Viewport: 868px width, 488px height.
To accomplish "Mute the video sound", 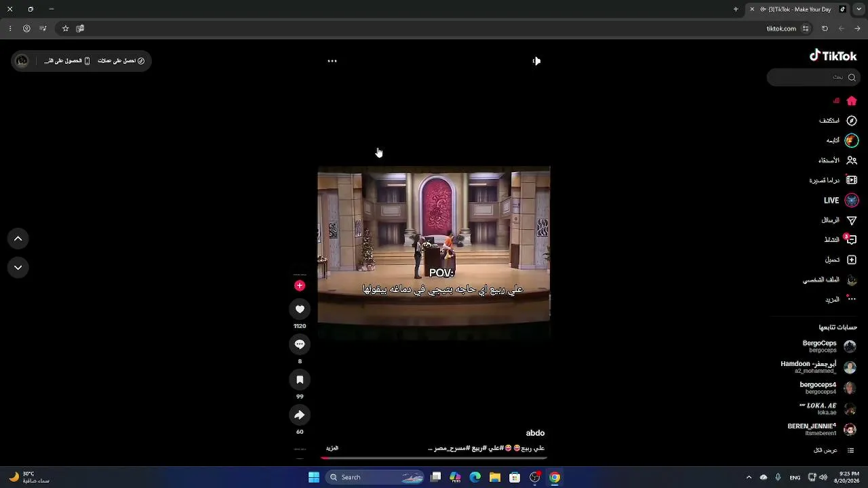I will point(536,61).
